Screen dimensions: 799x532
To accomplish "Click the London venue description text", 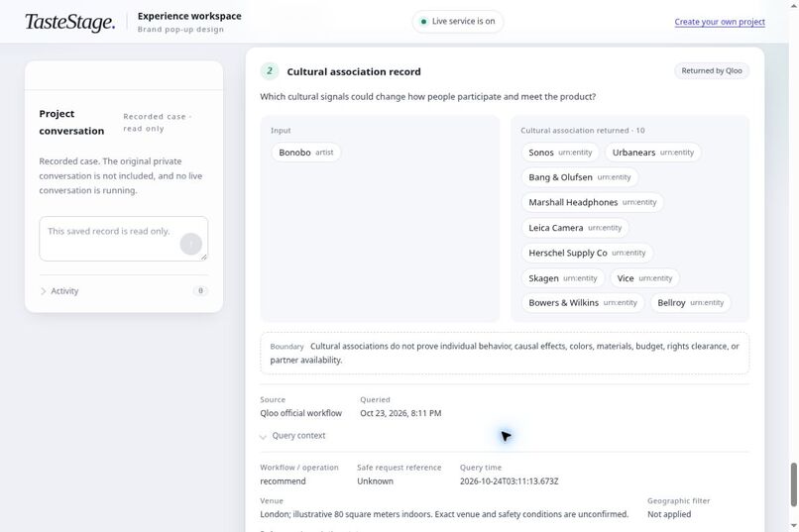I will (444, 514).
